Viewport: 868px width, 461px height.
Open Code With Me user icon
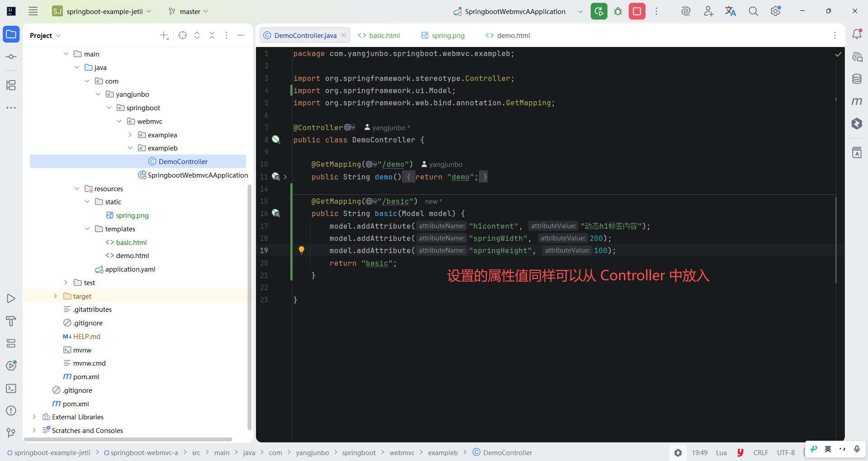pyautogui.click(x=708, y=11)
